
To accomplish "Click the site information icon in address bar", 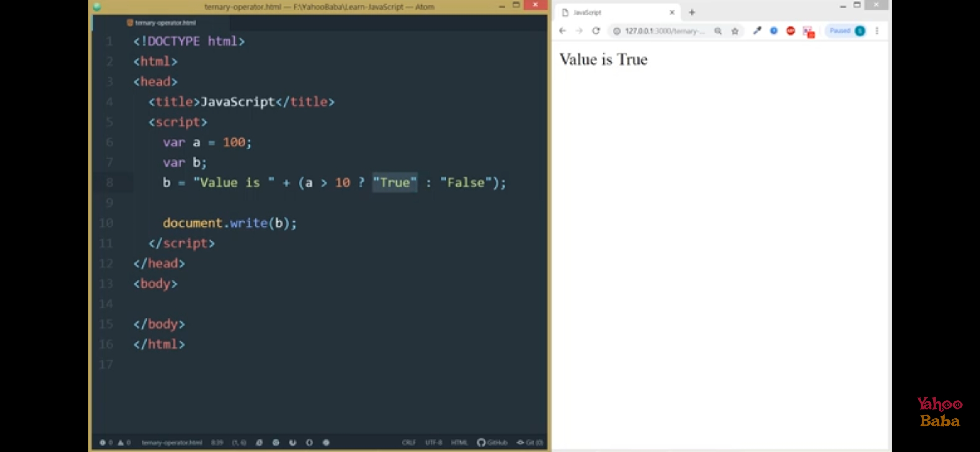I will [617, 31].
